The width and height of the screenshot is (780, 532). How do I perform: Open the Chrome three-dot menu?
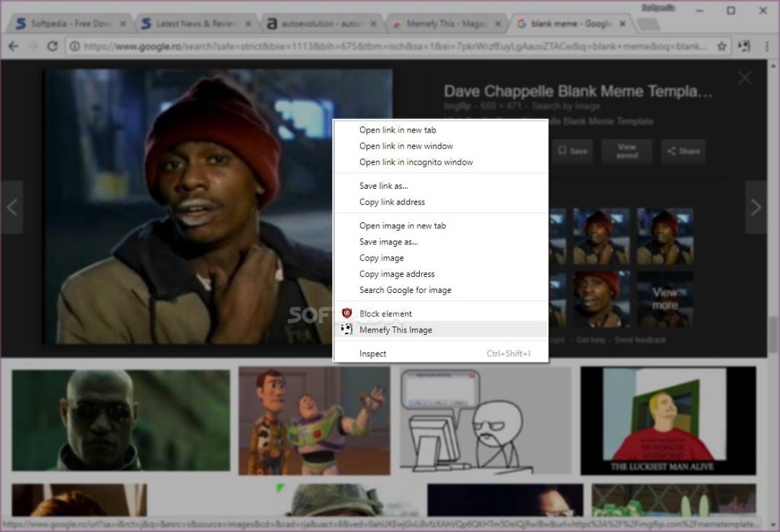(x=766, y=46)
